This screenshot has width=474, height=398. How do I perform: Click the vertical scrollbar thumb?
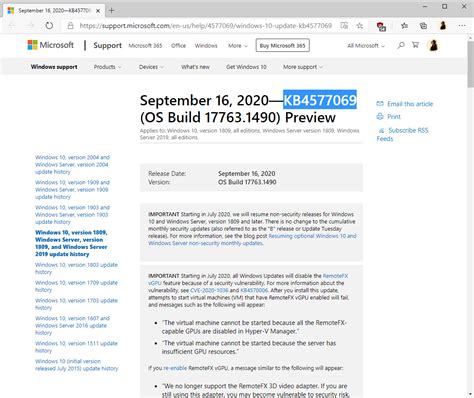(471, 64)
